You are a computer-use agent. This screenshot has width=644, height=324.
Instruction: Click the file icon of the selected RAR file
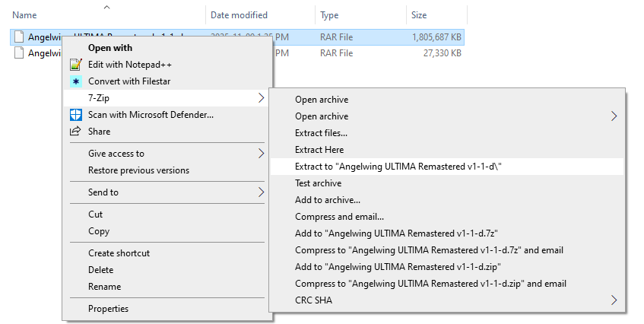[19, 37]
